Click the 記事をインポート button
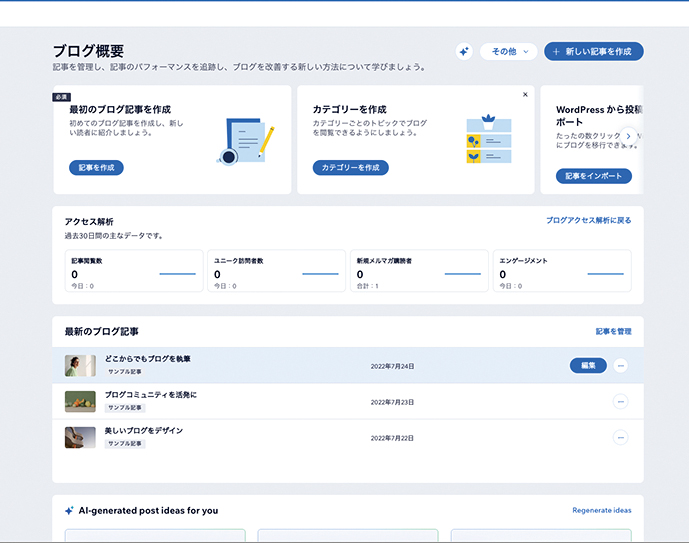The height and width of the screenshot is (543, 689). click(592, 176)
